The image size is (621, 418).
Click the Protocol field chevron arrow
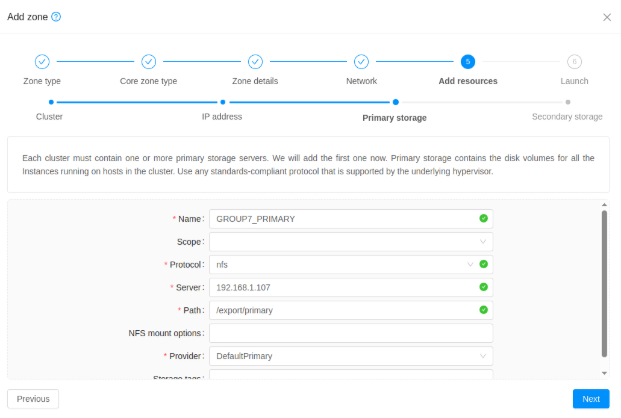tap(470, 265)
